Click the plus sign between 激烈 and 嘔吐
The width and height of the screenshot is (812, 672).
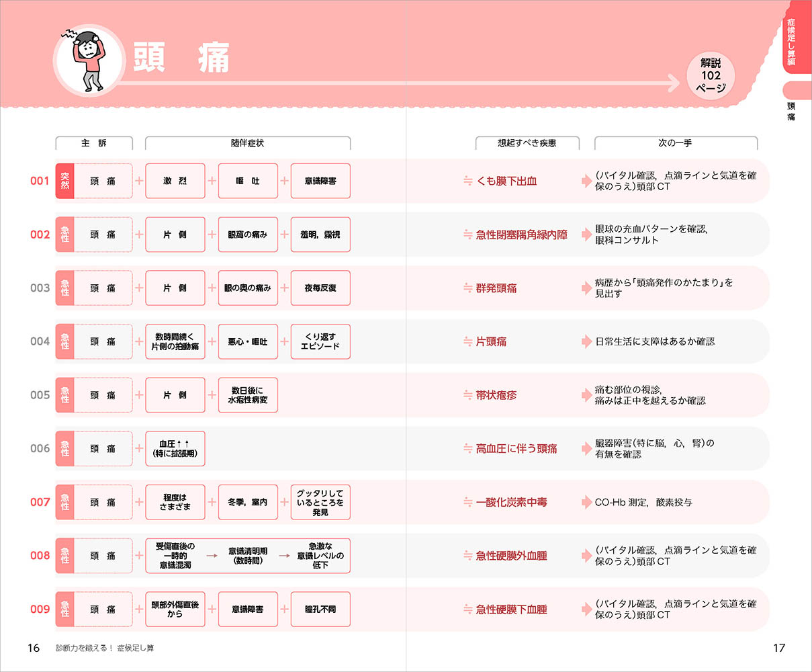(212, 181)
